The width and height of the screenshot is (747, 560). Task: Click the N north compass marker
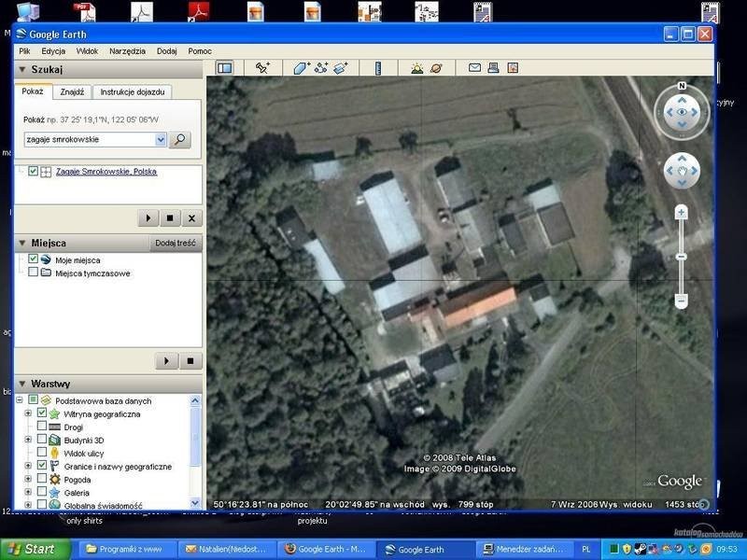pos(682,86)
